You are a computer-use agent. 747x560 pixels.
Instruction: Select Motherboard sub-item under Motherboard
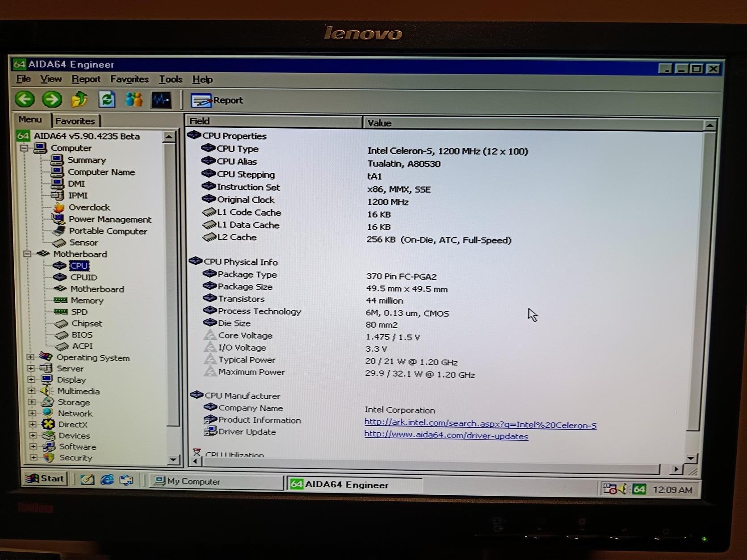[x=97, y=289]
